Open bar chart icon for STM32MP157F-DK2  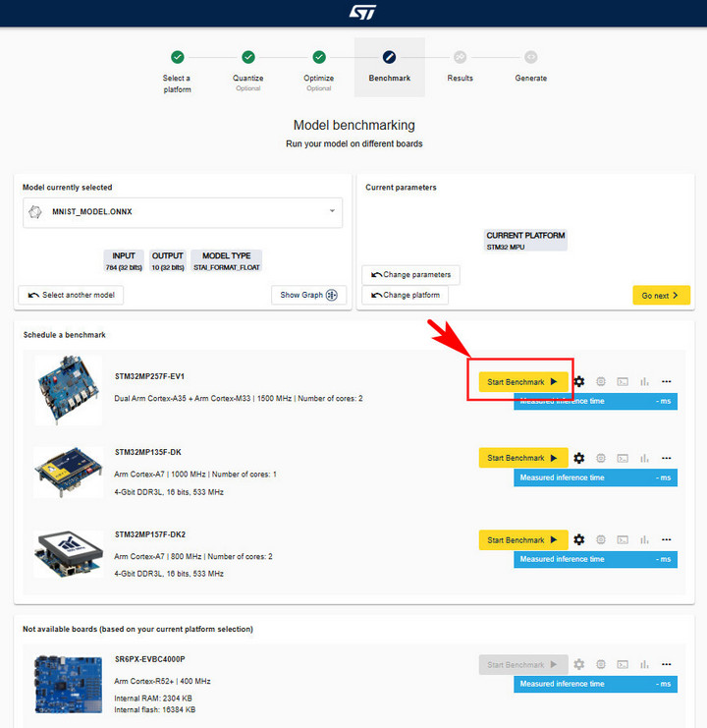tap(644, 539)
